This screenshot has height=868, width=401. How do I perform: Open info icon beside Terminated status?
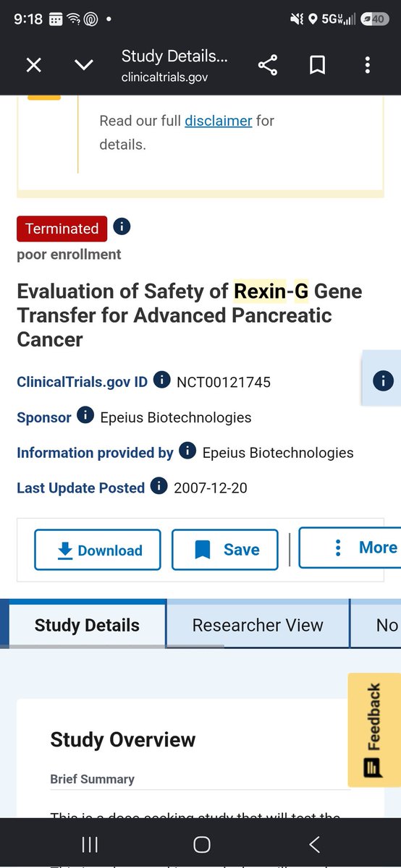point(122,226)
